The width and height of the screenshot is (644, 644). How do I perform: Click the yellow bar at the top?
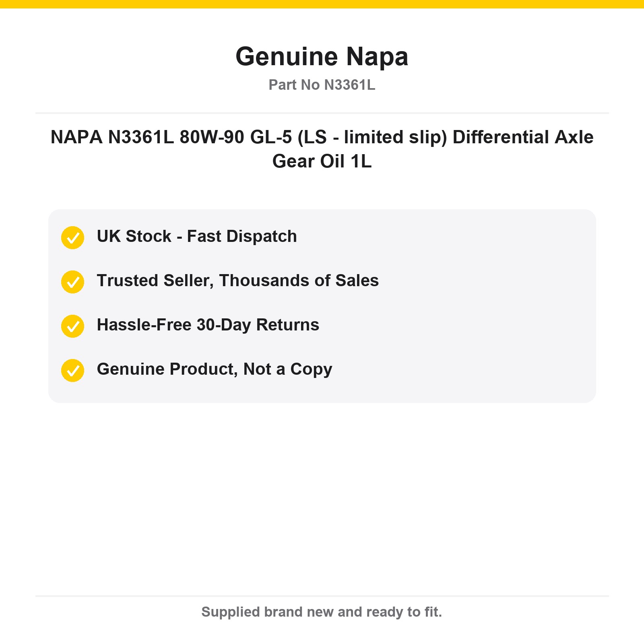(x=322, y=4)
